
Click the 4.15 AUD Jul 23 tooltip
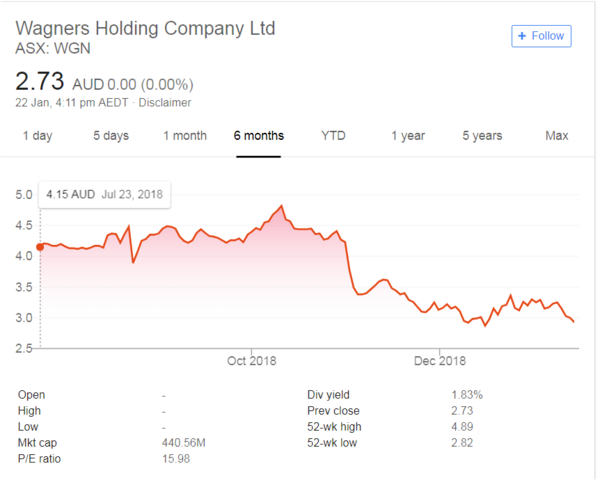point(104,194)
